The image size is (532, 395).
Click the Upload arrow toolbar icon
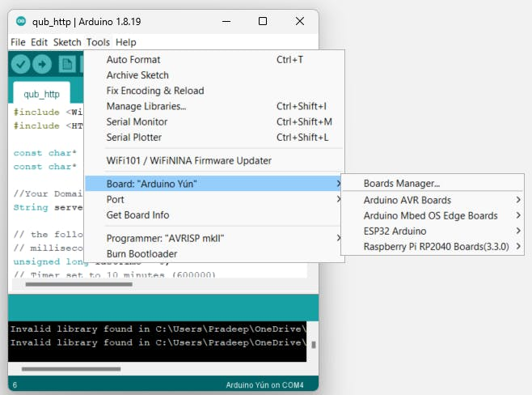pos(43,64)
